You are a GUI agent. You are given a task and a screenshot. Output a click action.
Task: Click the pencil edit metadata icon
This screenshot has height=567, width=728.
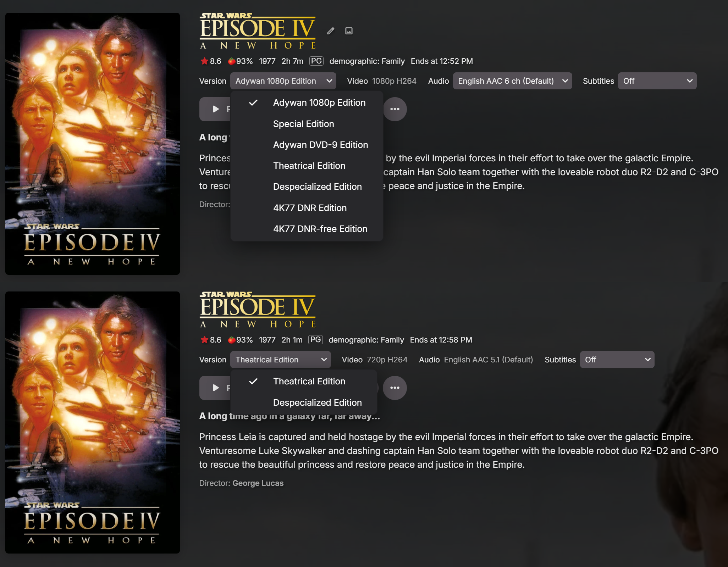[330, 31]
